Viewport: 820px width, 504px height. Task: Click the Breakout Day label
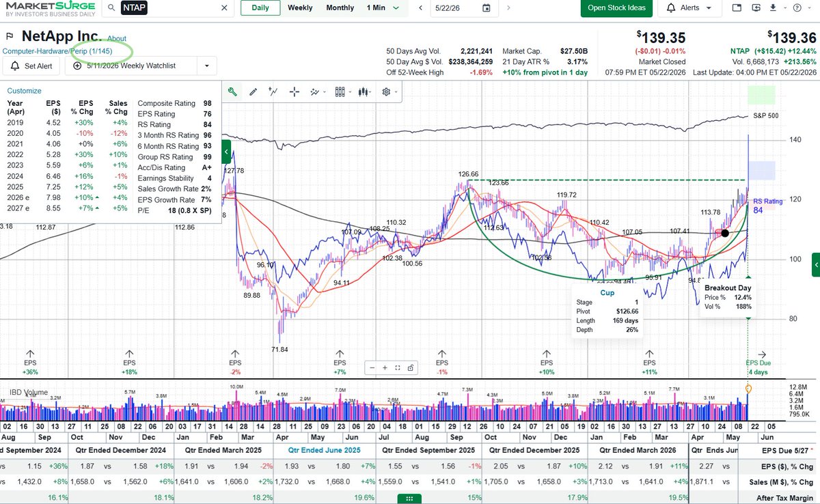(728, 288)
